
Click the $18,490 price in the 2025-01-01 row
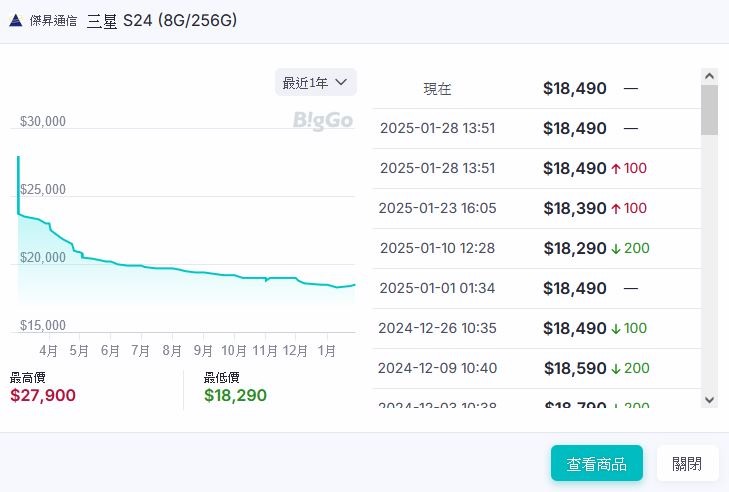click(x=575, y=288)
